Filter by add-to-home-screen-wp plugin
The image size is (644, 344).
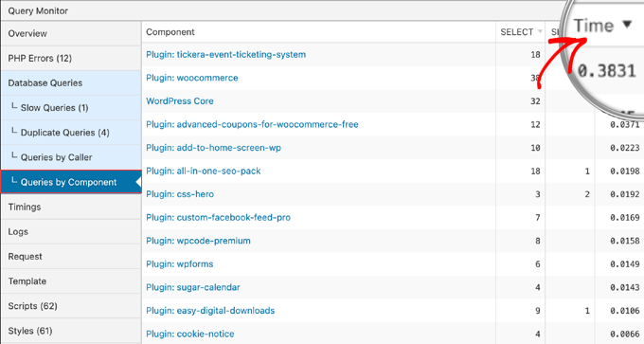[x=214, y=148]
